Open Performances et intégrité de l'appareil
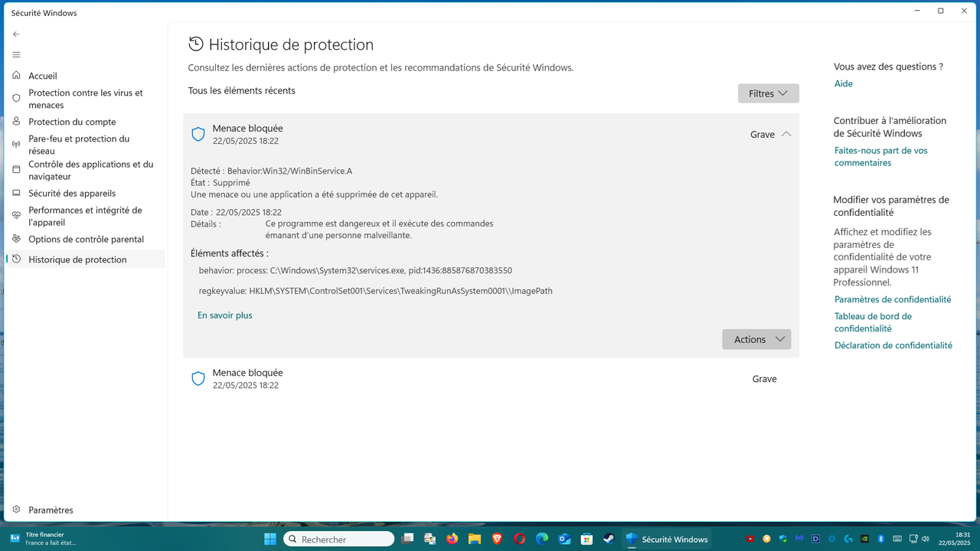This screenshot has height=551, width=980. (84, 216)
